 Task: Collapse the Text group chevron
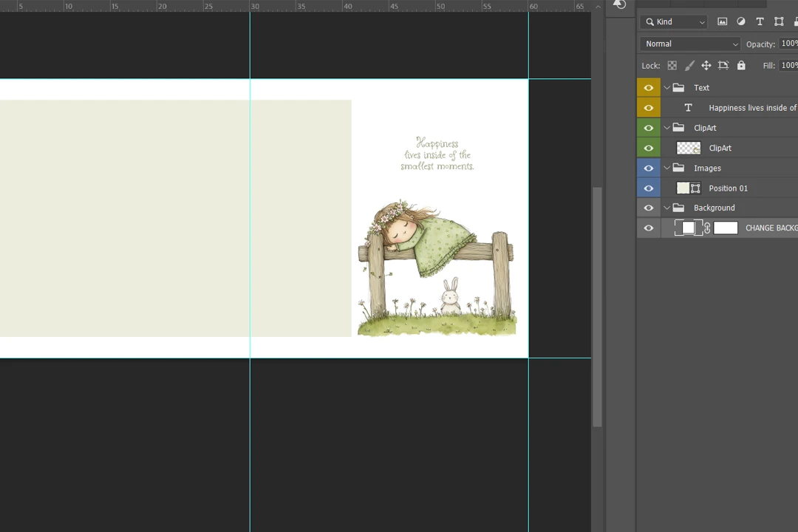point(666,88)
